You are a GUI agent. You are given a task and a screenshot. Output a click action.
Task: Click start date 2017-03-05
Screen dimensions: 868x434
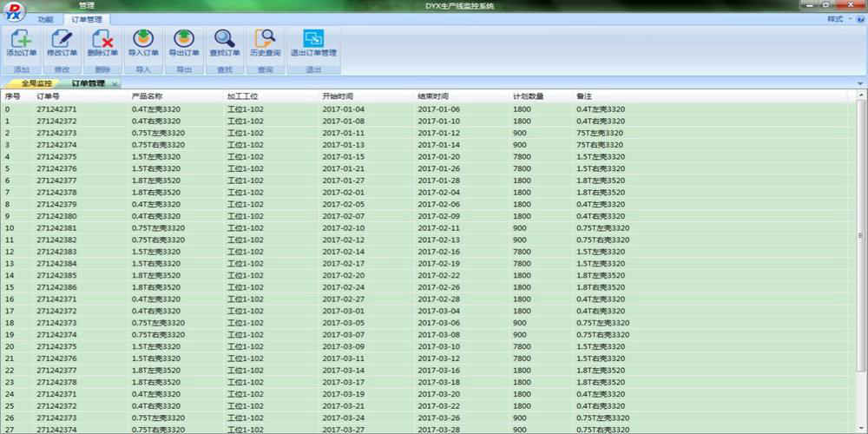344,323
